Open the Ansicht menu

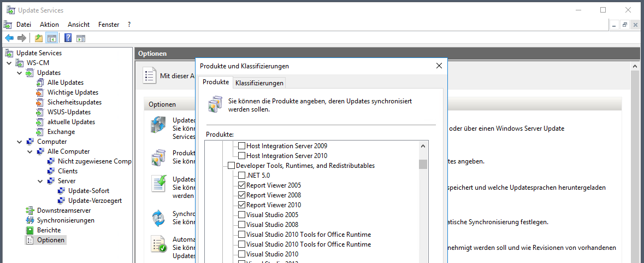click(x=79, y=25)
